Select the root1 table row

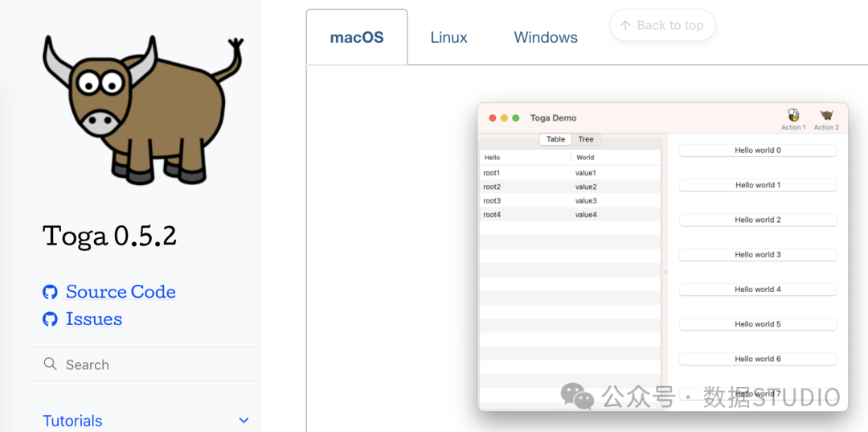(570, 173)
